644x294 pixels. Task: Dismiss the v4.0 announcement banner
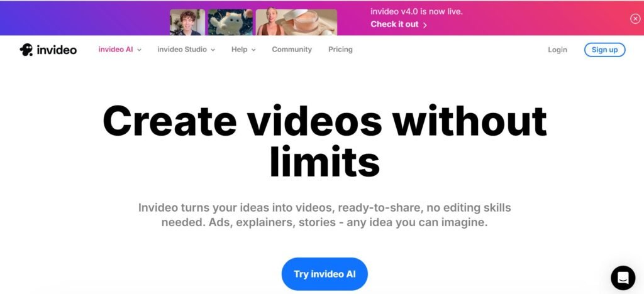(x=635, y=19)
